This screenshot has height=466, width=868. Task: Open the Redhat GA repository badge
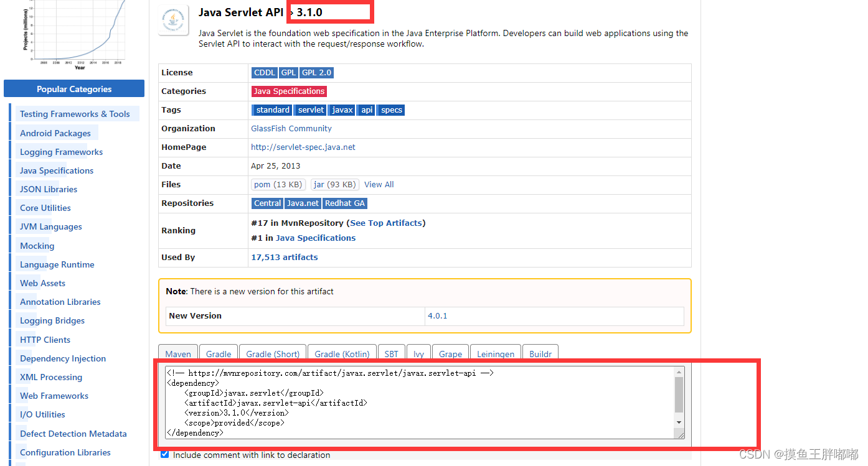tap(345, 203)
